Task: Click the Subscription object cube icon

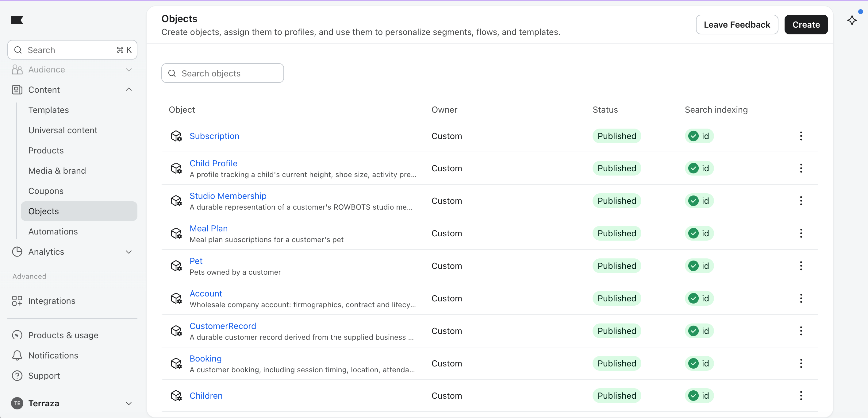Action: coord(176,136)
